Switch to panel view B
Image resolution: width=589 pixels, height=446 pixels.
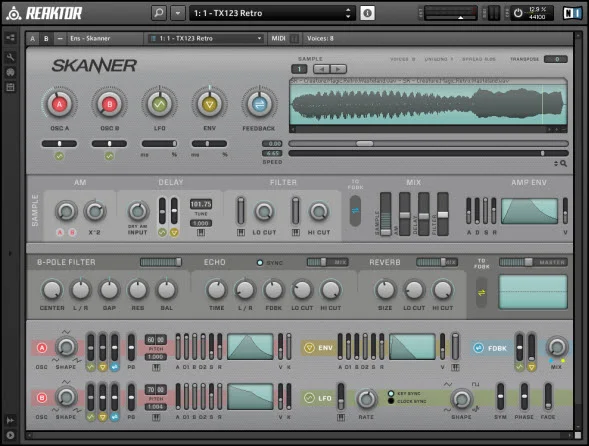point(46,38)
